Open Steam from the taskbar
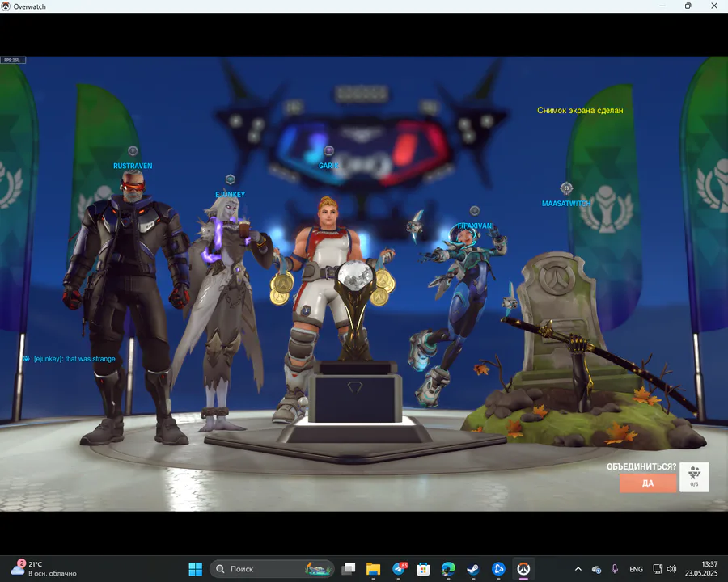 [x=473, y=568]
